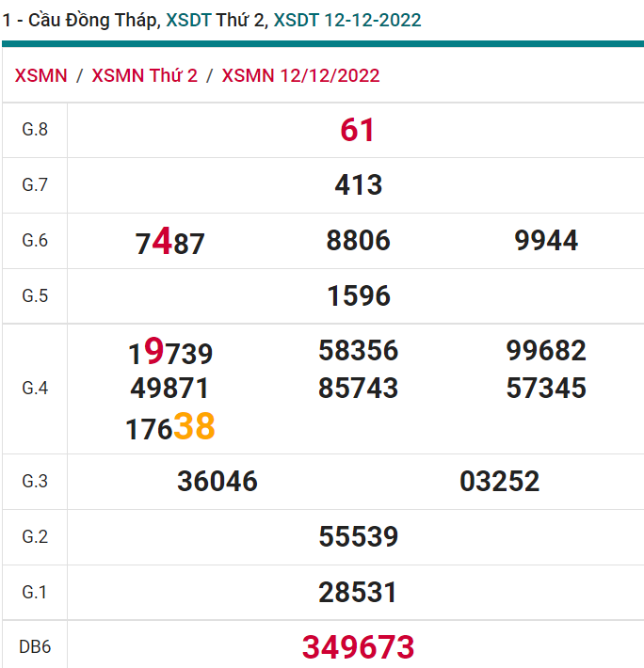The image size is (644, 668).
Task: Select the special prize number 349673
Action: coord(358,647)
